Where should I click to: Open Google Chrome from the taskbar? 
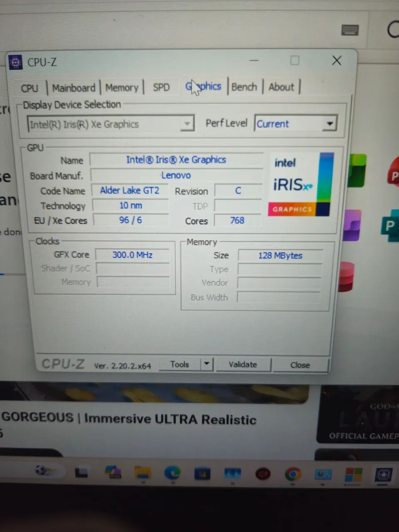pyautogui.click(x=293, y=474)
